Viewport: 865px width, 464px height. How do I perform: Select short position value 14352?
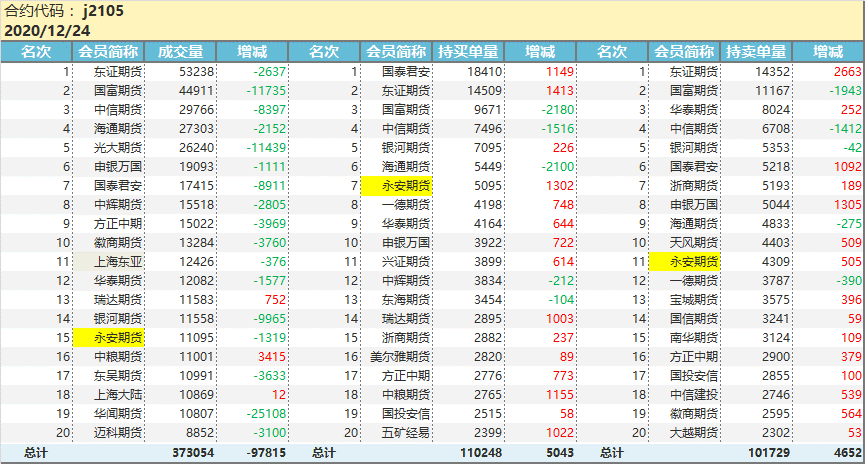point(772,72)
